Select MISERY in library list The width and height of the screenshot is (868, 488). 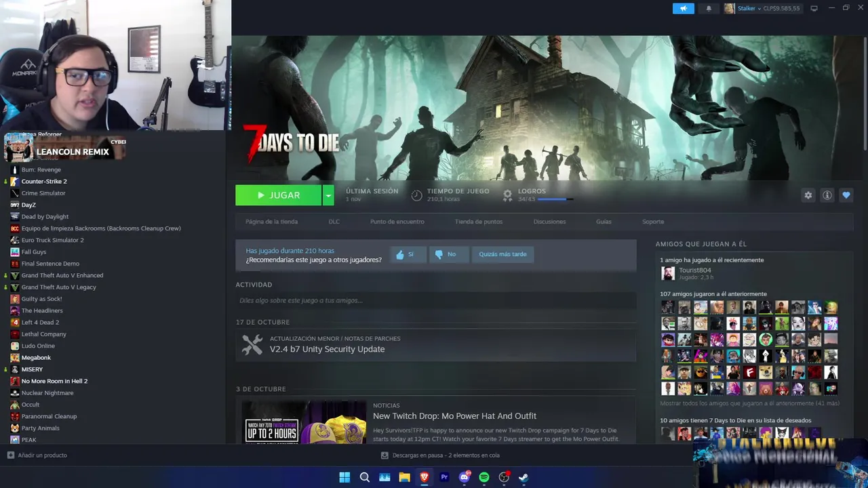32,369
